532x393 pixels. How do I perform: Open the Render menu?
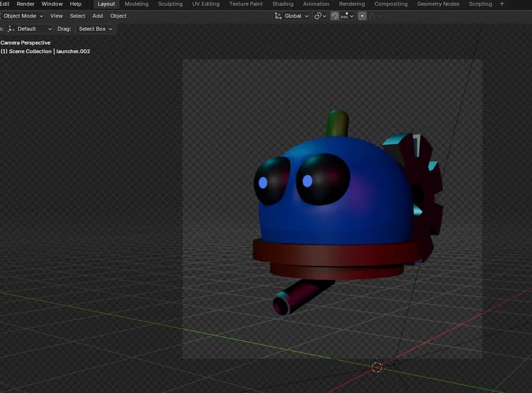tap(25, 4)
